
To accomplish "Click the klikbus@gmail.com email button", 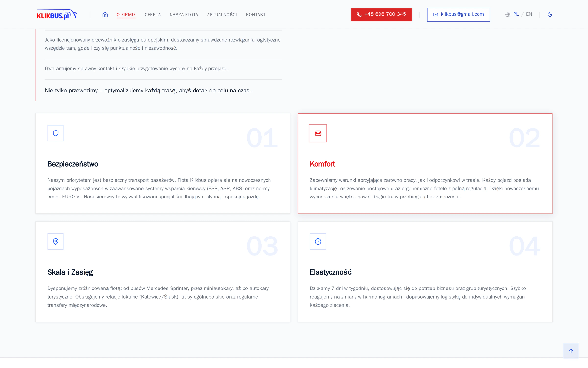I will pos(458,14).
